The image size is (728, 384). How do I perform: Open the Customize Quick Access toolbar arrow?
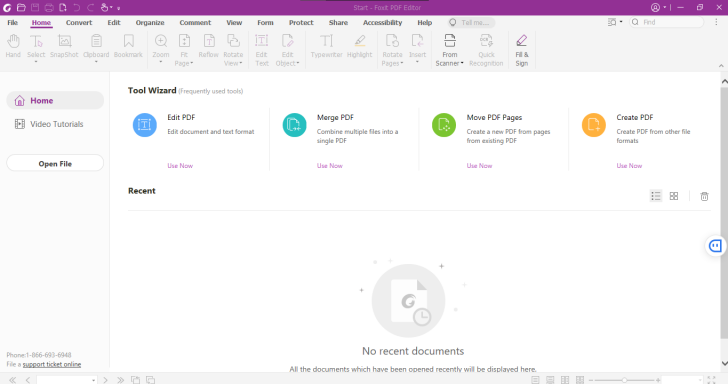point(119,8)
